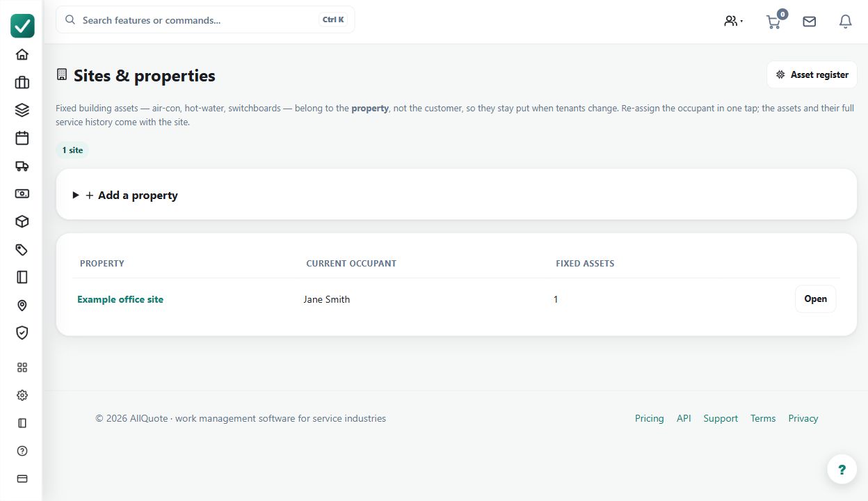The width and height of the screenshot is (868, 501).
Task: Follow the API footer link
Action: pos(684,418)
